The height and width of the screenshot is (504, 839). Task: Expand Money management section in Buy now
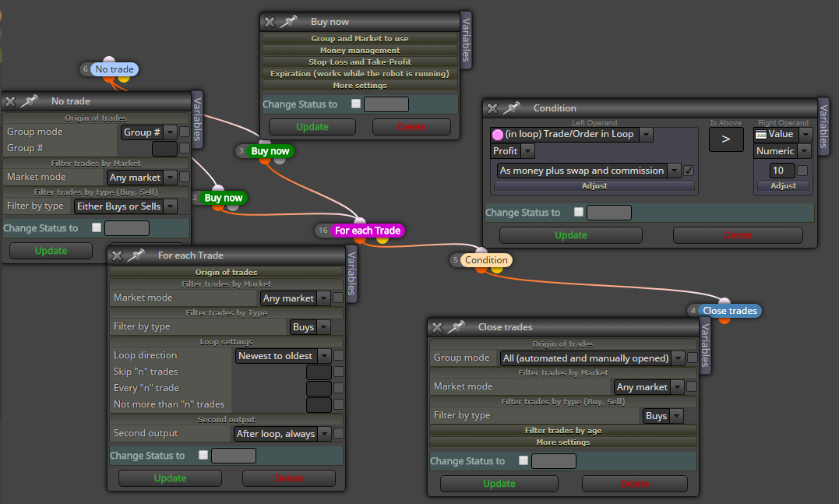coord(360,51)
